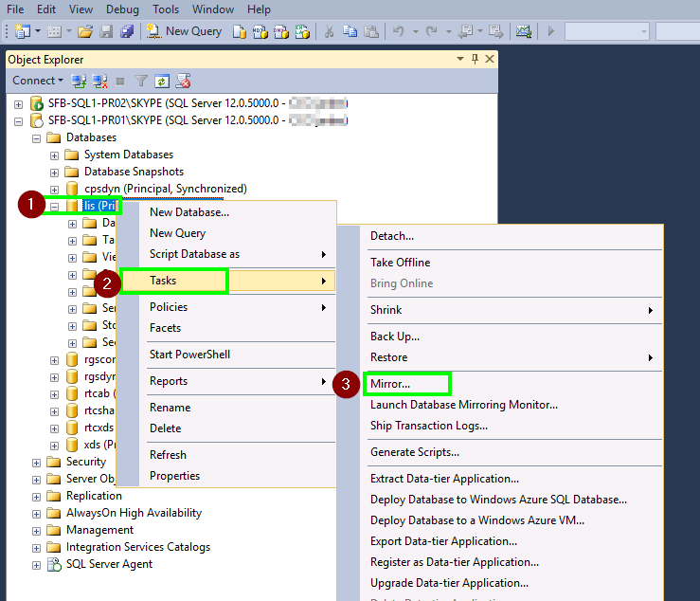Click the Undo arrow icon
This screenshot has height=601, width=700.
pyautogui.click(x=398, y=31)
